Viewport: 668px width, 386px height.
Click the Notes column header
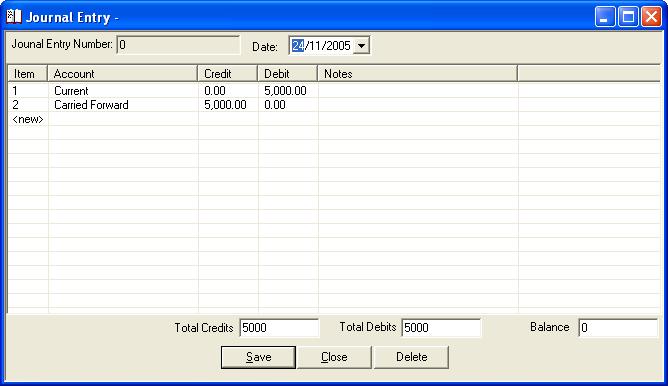click(418, 74)
